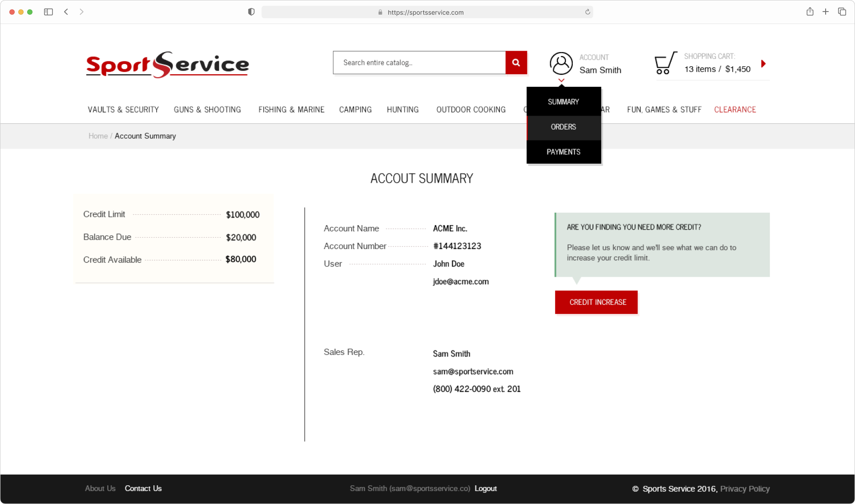This screenshot has height=504, width=855.
Task: Reload page with the refresh icon
Action: point(588,12)
